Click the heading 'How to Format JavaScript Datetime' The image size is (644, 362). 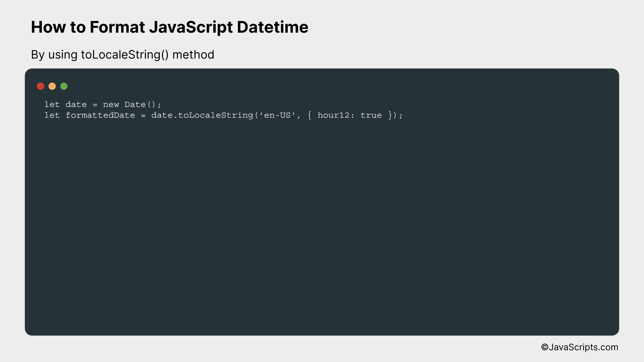(170, 27)
